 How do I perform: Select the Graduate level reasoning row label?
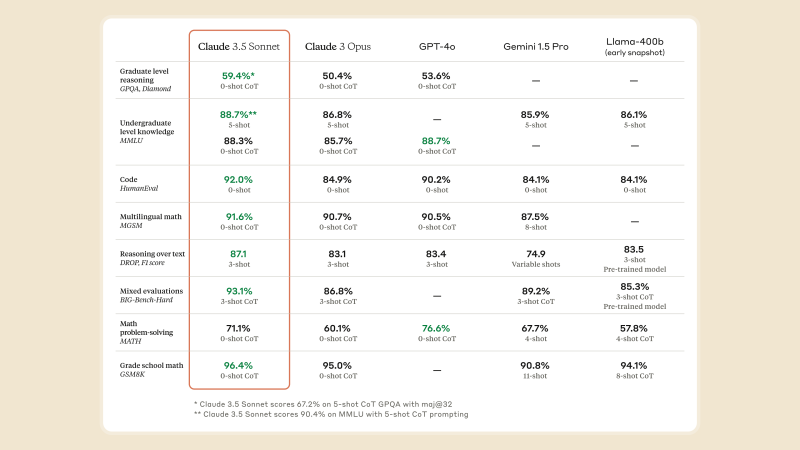145,80
